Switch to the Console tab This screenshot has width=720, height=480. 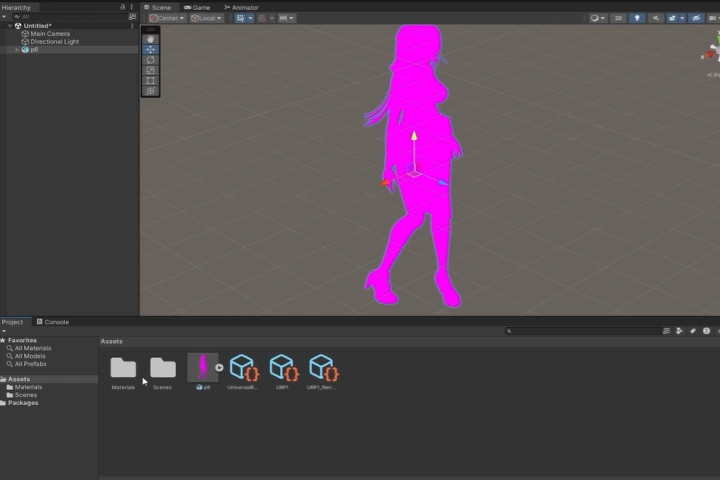pos(53,322)
